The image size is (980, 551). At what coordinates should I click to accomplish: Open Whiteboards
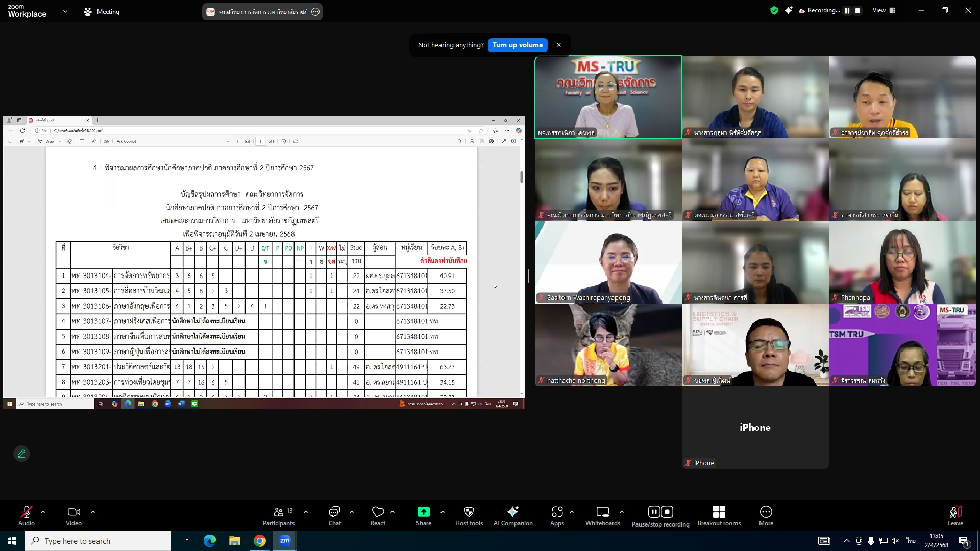pyautogui.click(x=602, y=512)
